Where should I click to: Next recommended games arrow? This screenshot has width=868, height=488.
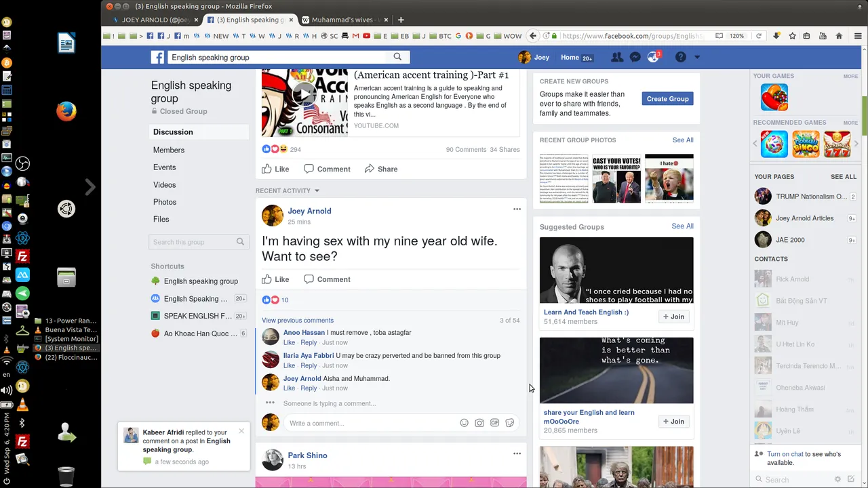tap(856, 144)
